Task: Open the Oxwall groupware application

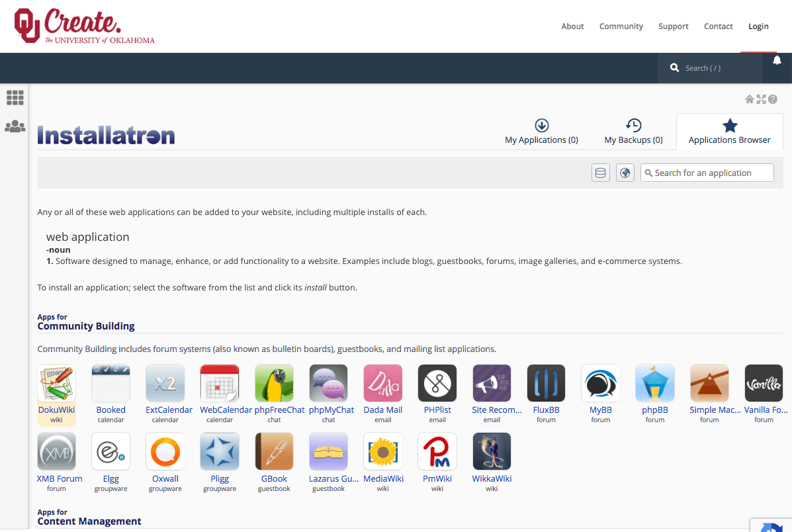Action: coord(165,452)
